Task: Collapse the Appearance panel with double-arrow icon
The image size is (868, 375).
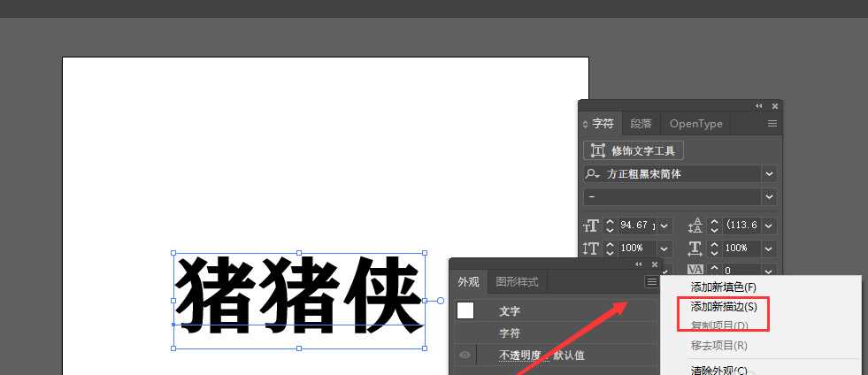Action: (x=639, y=264)
